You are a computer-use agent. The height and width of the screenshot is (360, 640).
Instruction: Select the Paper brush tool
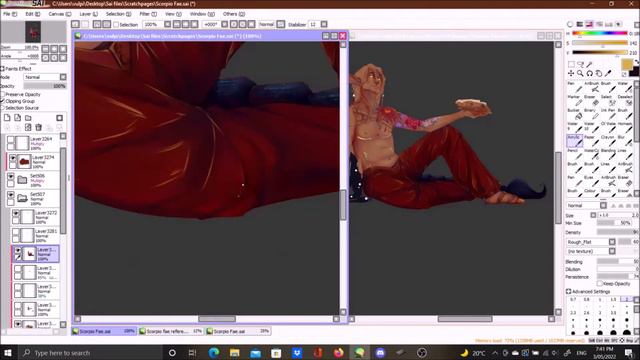[x=591, y=140]
